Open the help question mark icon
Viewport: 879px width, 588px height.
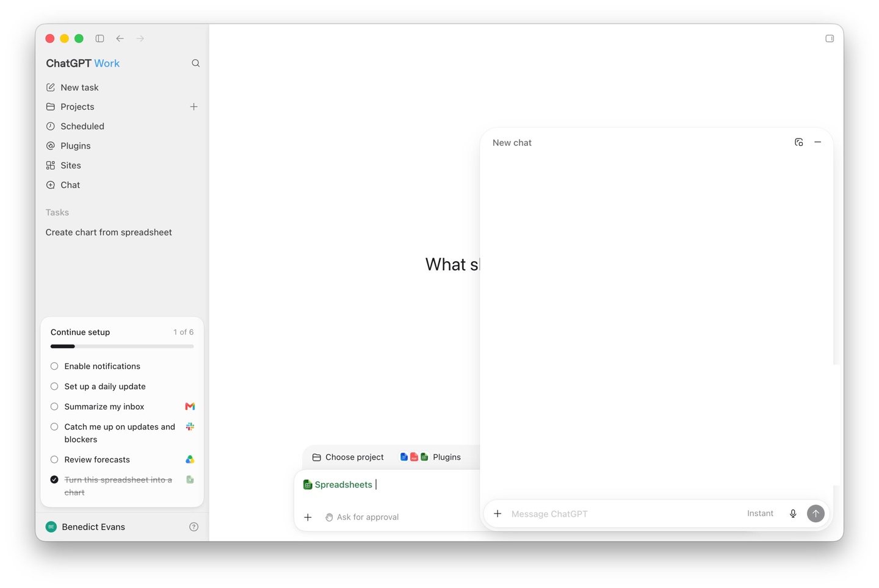coord(194,527)
